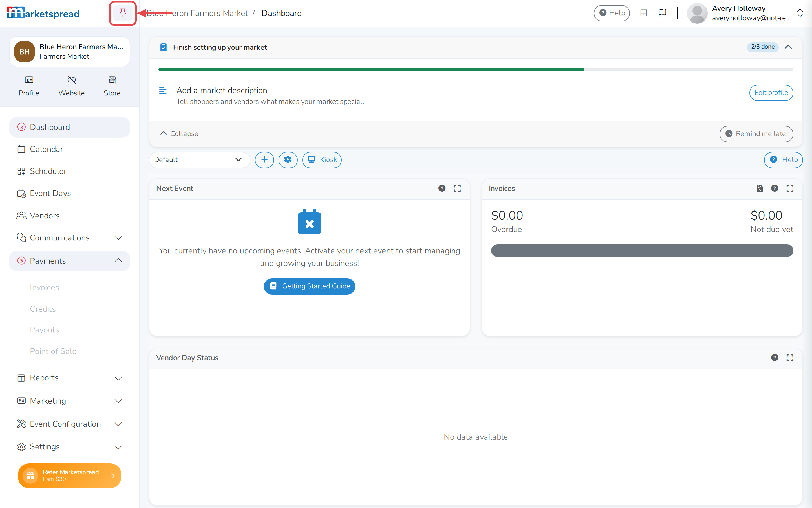Open Event Days in sidebar
The width and height of the screenshot is (812, 508).
tap(69, 194)
